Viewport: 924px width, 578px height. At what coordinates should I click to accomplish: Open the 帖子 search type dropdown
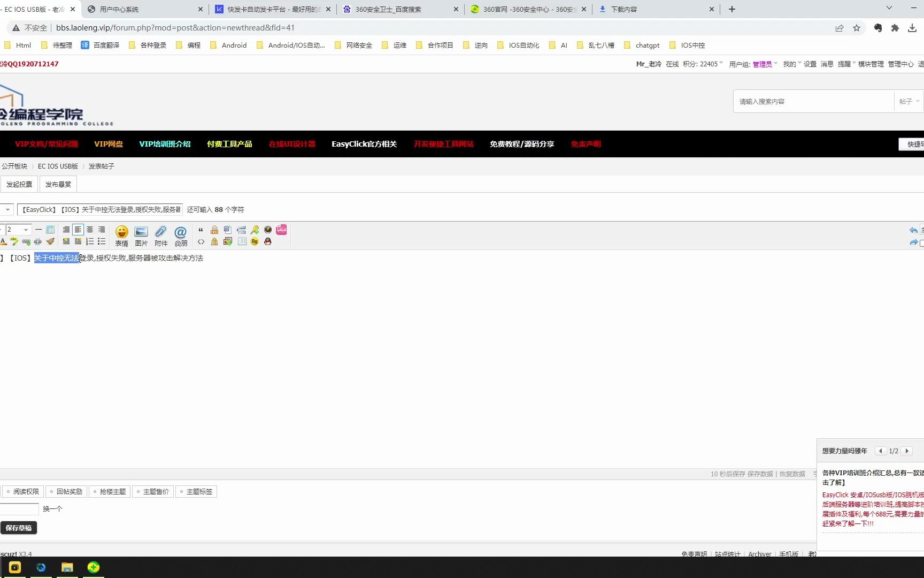[x=908, y=101]
